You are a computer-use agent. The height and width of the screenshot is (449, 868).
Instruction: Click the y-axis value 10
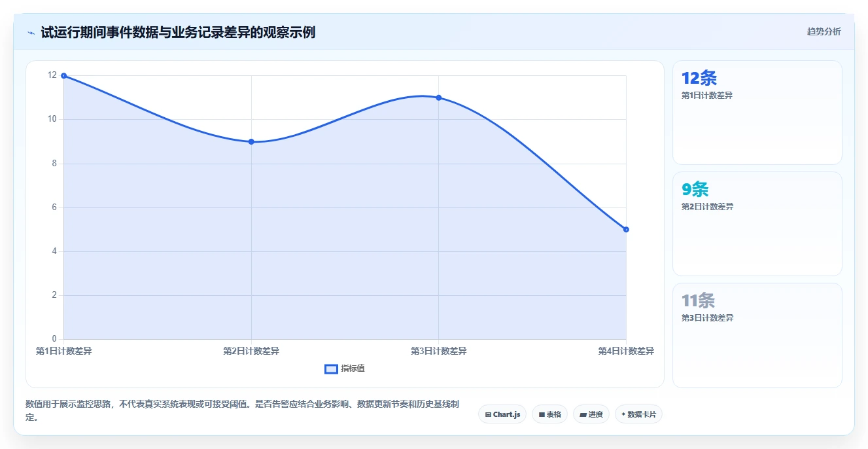click(52, 119)
